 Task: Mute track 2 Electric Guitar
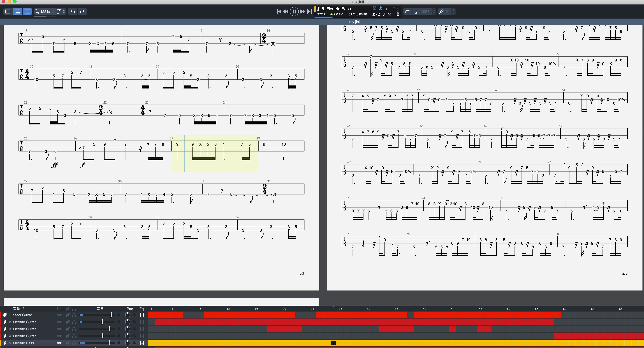[68, 322]
